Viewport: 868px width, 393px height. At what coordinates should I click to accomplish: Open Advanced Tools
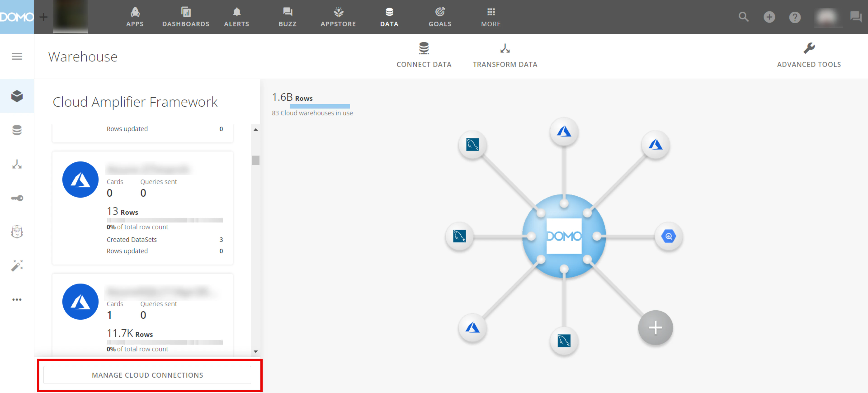tap(809, 55)
